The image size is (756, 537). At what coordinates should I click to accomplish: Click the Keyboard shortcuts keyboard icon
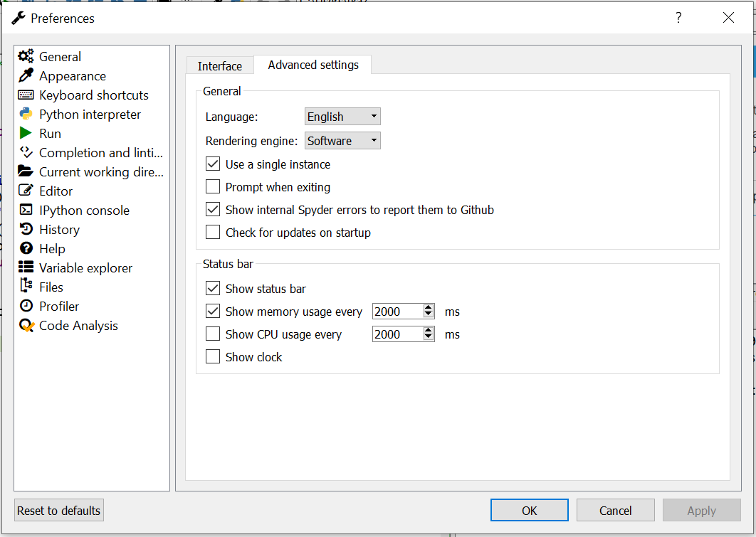pos(26,95)
